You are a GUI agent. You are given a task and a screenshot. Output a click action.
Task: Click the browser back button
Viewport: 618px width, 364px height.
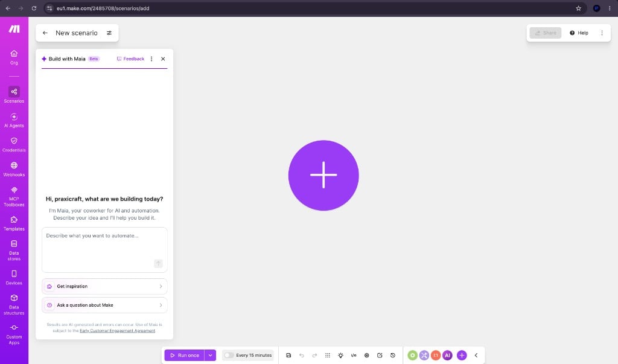(8, 8)
